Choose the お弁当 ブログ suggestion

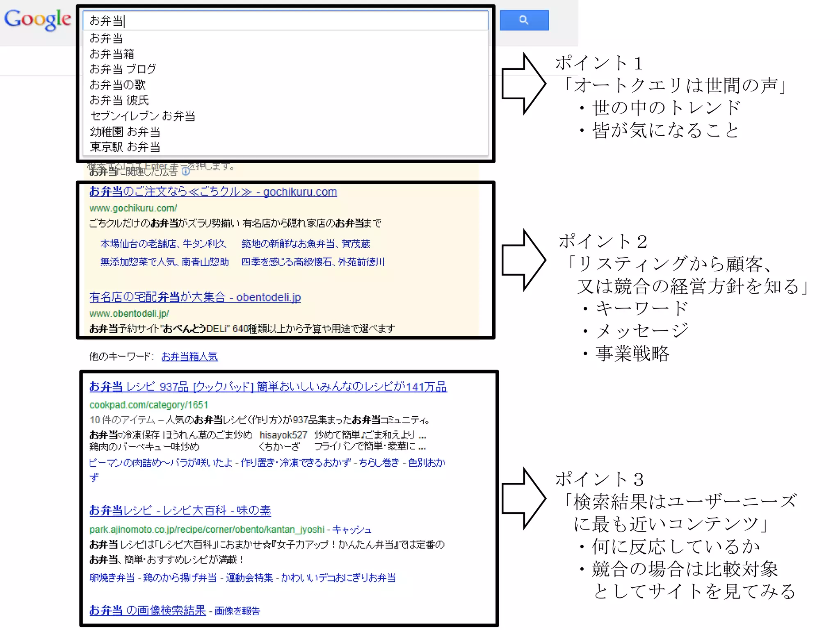(x=123, y=69)
